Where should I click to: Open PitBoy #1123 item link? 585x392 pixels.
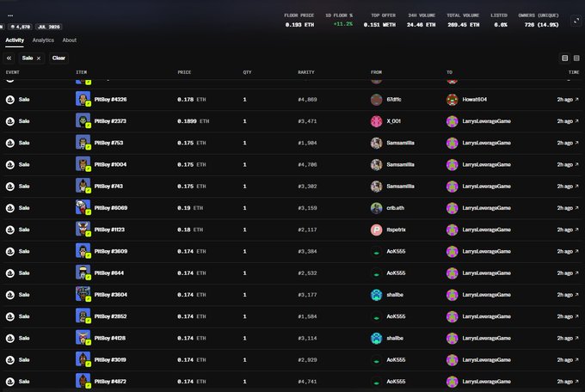pyautogui.click(x=109, y=230)
